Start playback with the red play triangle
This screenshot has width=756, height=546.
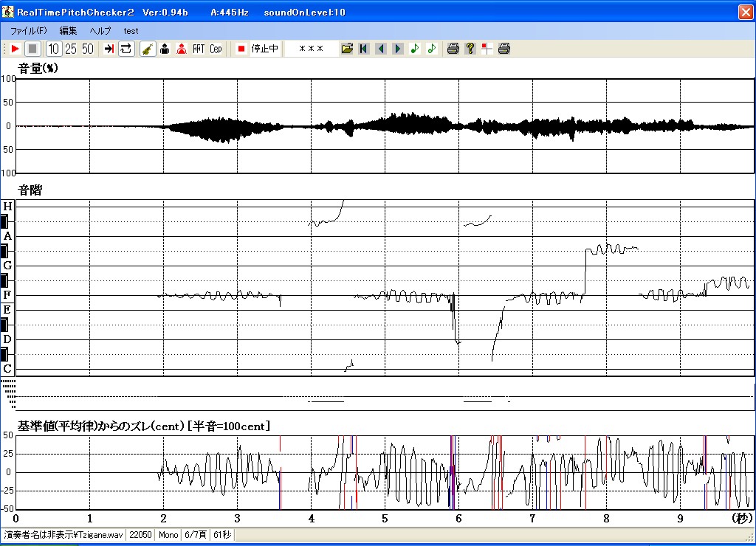[15, 49]
